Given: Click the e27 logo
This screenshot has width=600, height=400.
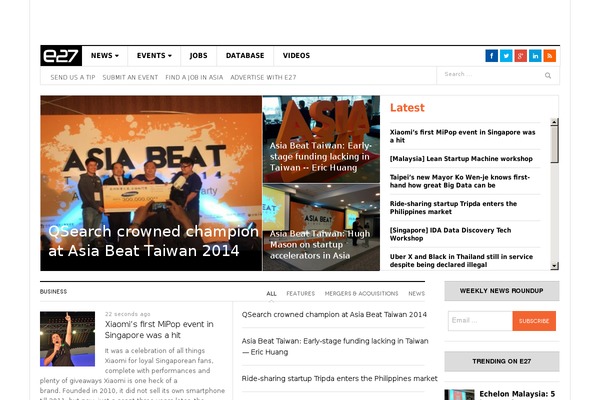Looking at the screenshot, I should pos(61,56).
